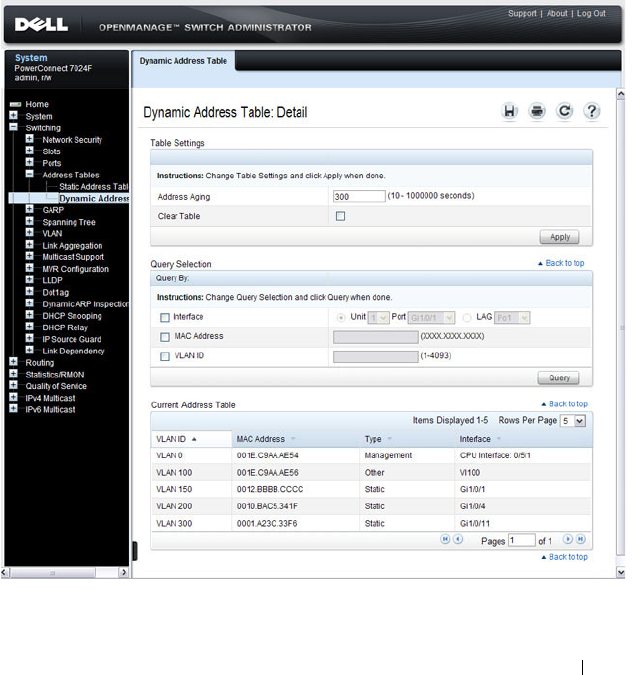This screenshot has width=641, height=675.
Task: Check the Interface query checkbox
Action: [x=165, y=318]
